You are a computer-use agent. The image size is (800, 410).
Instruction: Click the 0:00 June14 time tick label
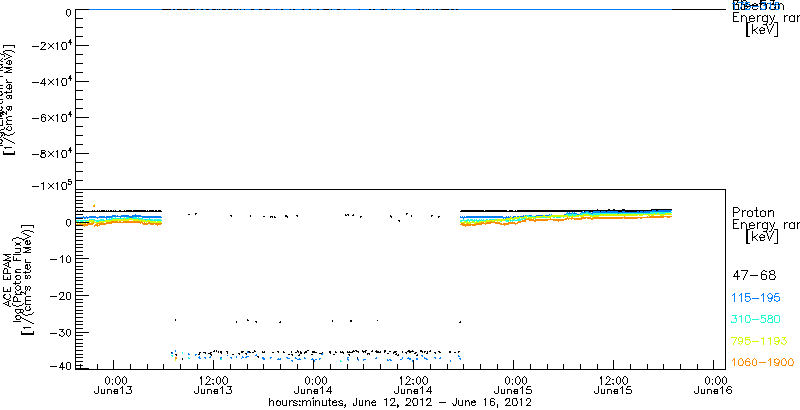tap(315, 386)
